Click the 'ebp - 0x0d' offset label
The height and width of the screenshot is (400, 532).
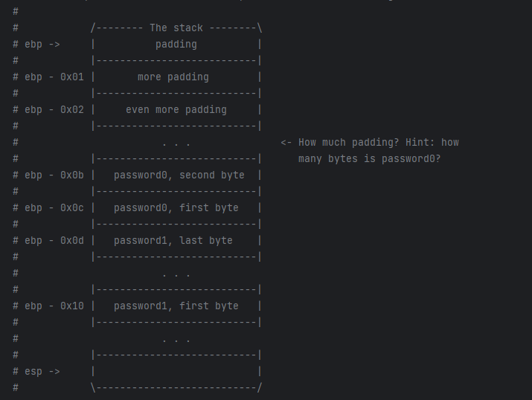pos(54,241)
